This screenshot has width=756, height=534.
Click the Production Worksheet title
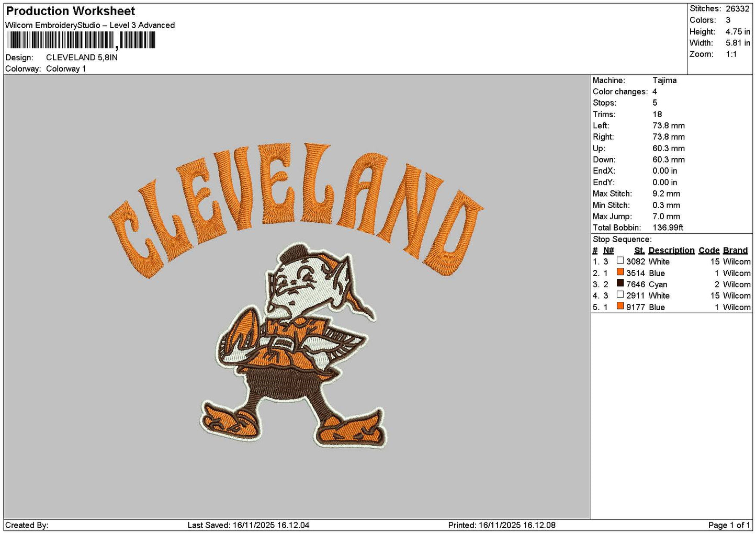pyautogui.click(x=70, y=11)
